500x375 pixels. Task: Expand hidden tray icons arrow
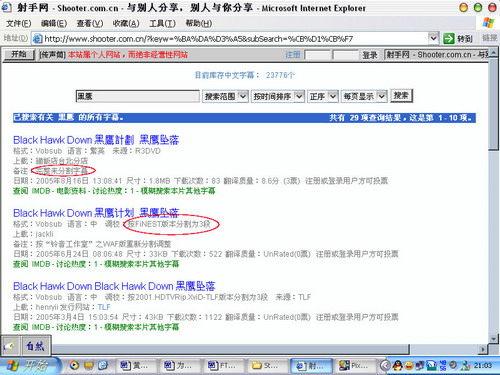(385, 366)
